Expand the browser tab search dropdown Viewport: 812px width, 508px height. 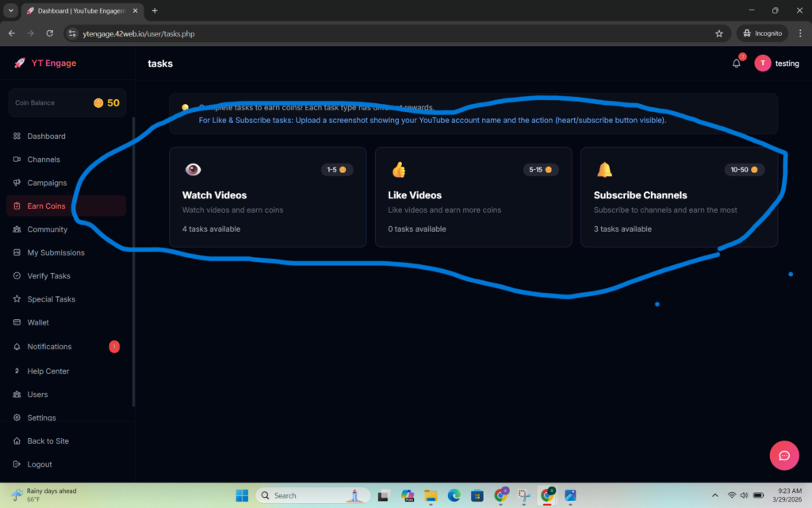point(10,10)
